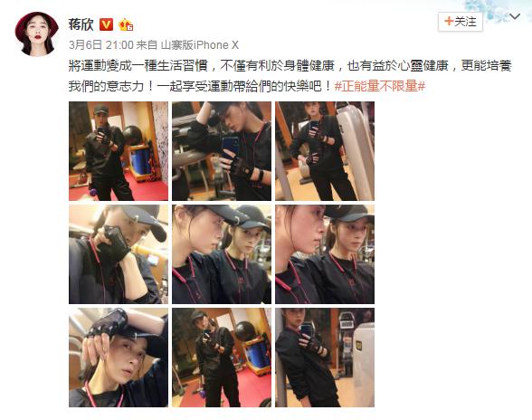Open the 蒋欣 username profile link

(81, 24)
